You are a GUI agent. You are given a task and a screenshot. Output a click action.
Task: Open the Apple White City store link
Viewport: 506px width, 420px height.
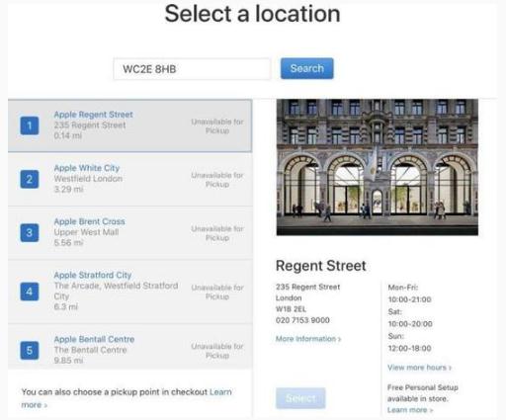coord(87,168)
